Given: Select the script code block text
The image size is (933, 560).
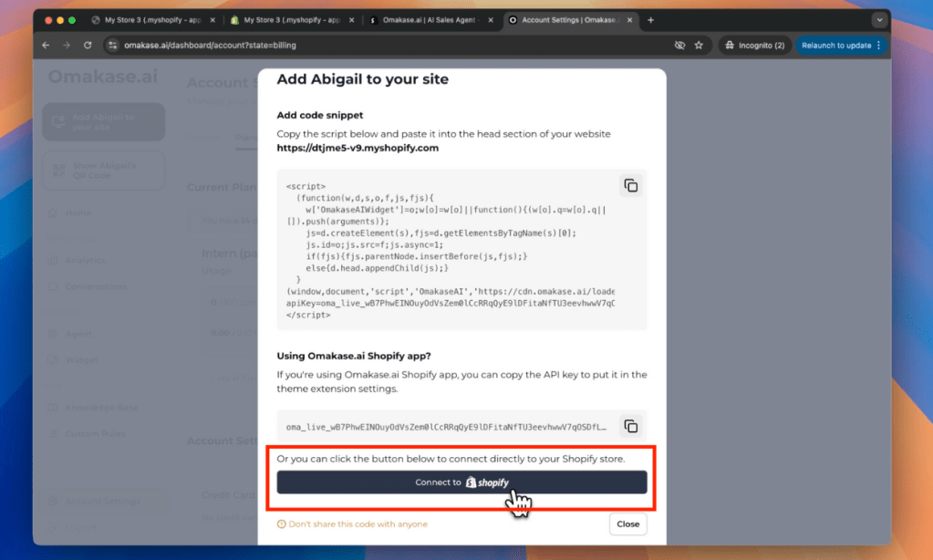Looking at the screenshot, I should [x=447, y=251].
